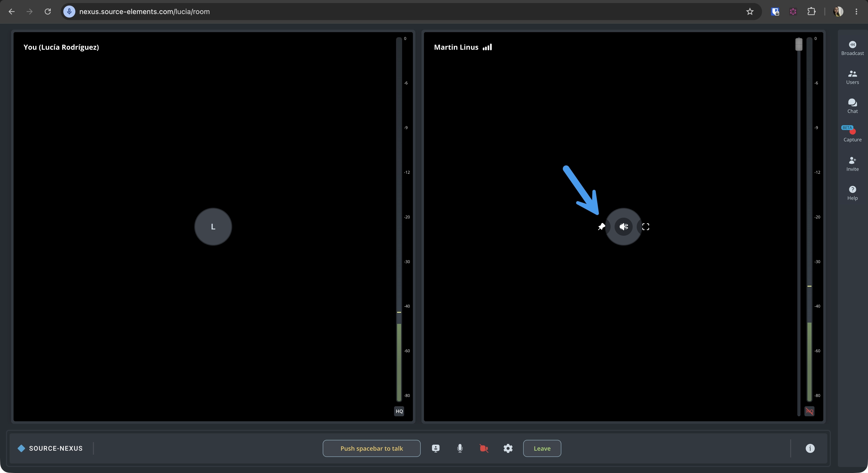The width and height of the screenshot is (868, 473).
Task: Open the browser extensions puzzle icon
Action: pos(811,12)
